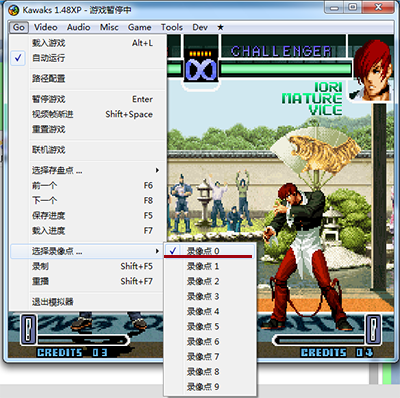The width and height of the screenshot is (400, 398).
Task: Choose 保存进度 (F5) to save state
Action: [x=88, y=215]
